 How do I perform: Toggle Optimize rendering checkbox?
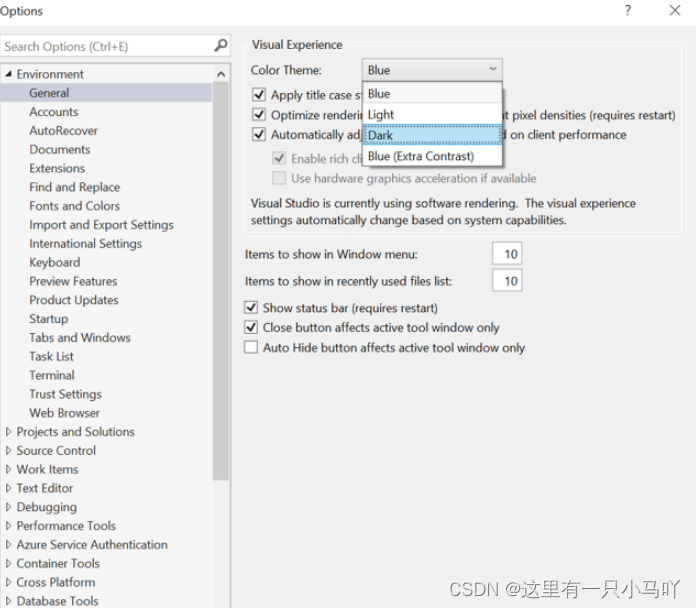[x=259, y=114]
